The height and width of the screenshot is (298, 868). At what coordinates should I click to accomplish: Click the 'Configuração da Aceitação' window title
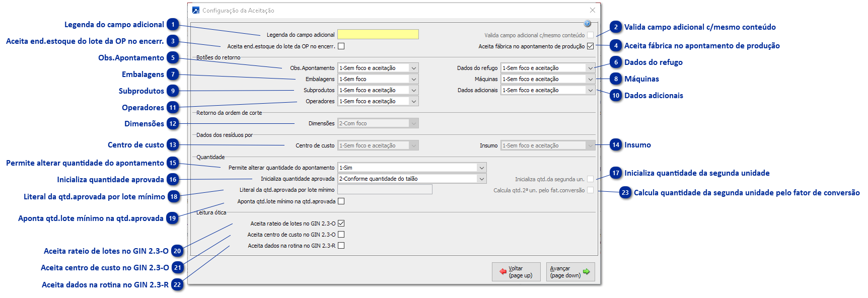(238, 11)
